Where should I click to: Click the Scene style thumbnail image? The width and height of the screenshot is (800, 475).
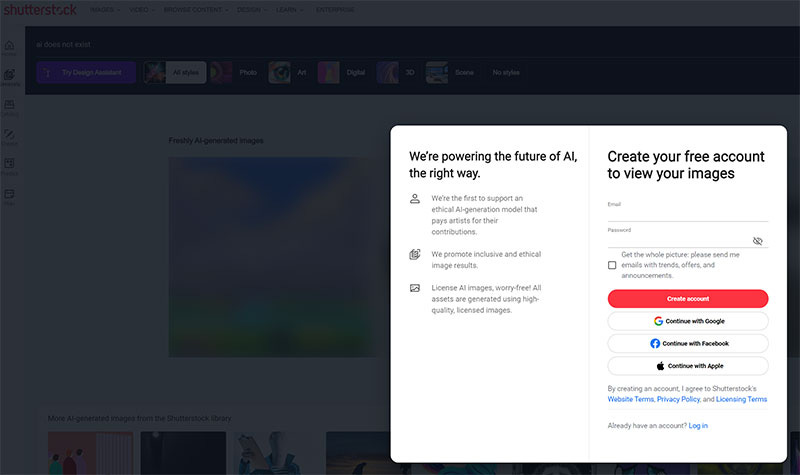437,72
